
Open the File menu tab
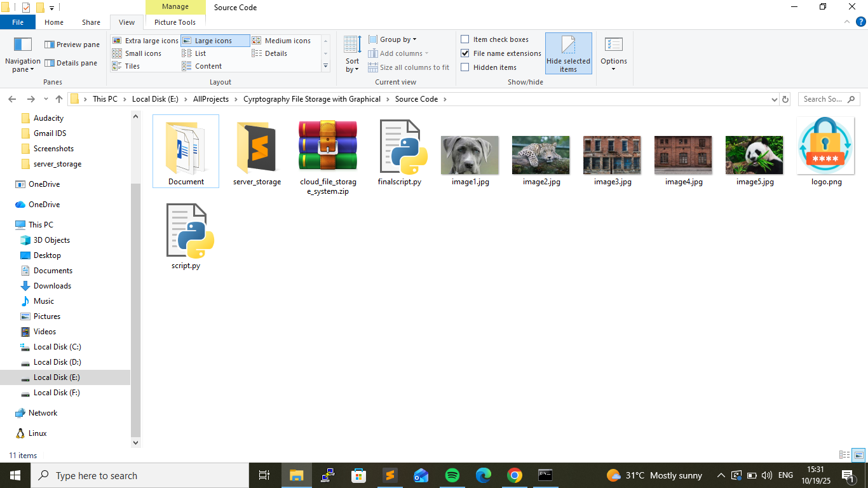point(18,22)
